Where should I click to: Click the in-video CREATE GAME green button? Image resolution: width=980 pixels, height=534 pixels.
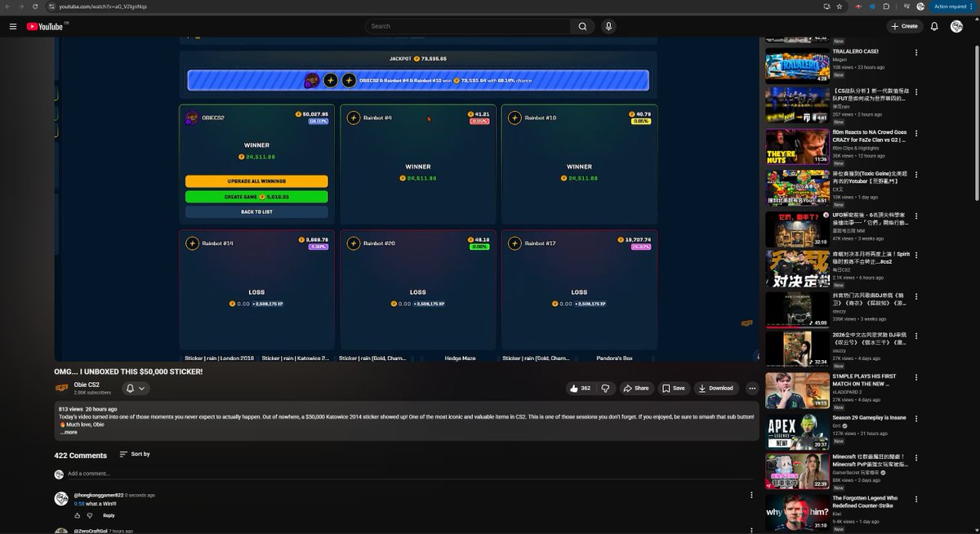pyautogui.click(x=256, y=197)
